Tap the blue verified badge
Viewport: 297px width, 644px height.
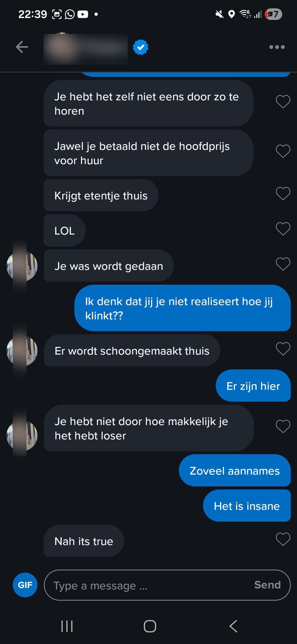[141, 47]
